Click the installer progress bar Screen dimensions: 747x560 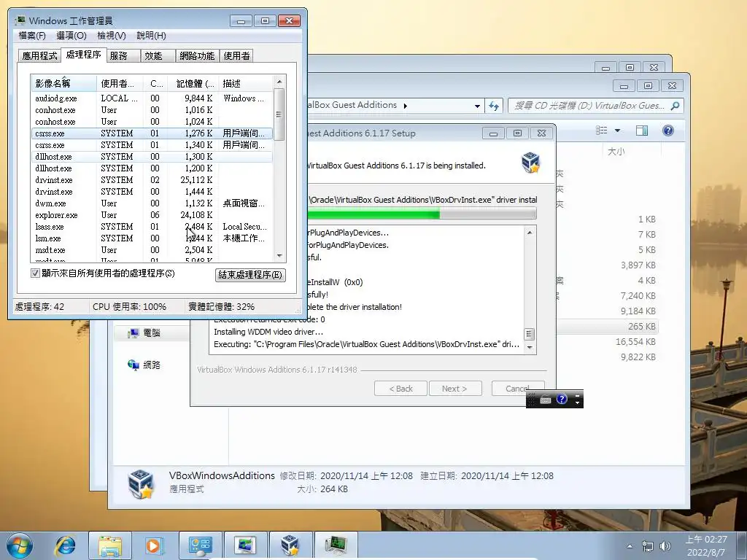tap(422, 213)
